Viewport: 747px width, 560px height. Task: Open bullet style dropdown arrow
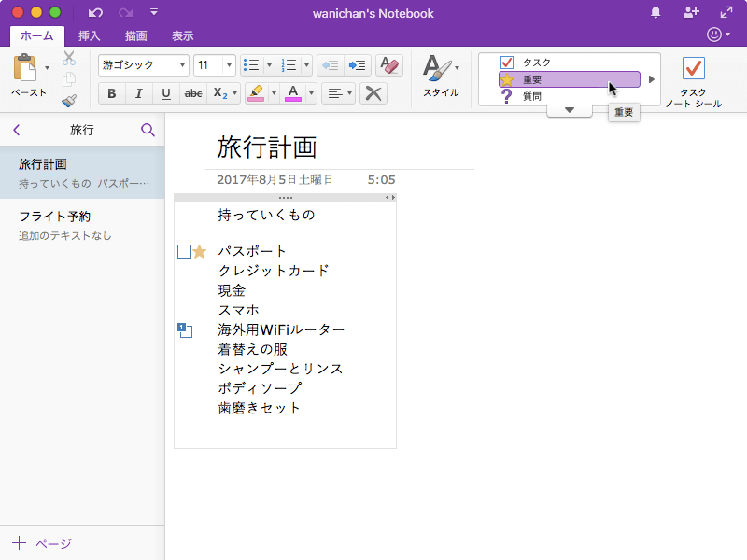click(x=269, y=65)
